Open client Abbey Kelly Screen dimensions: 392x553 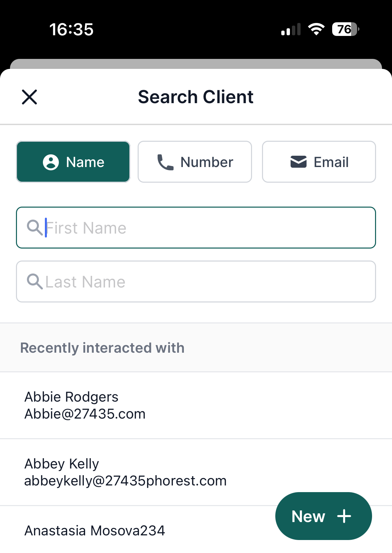pyautogui.click(x=196, y=472)
